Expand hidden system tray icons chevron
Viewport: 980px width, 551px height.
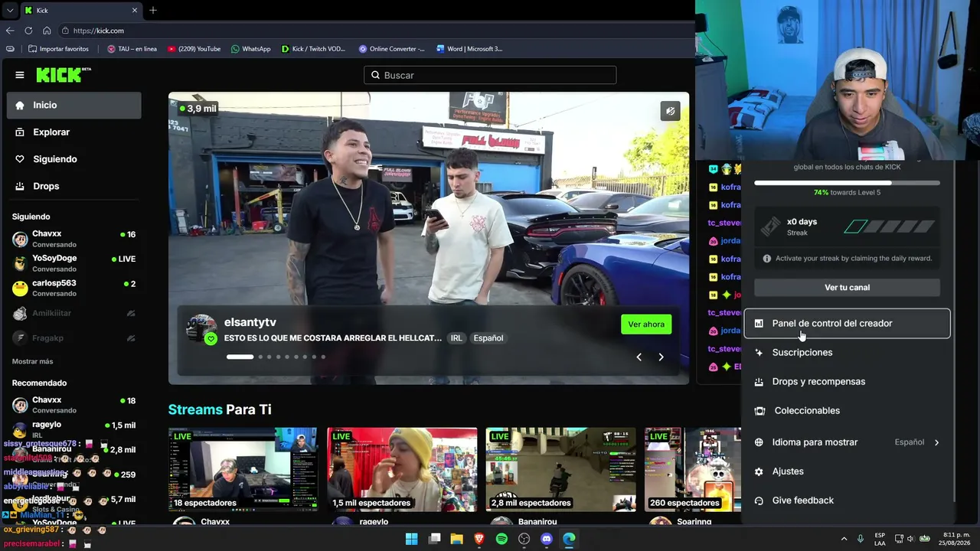(x=844, y=539)
